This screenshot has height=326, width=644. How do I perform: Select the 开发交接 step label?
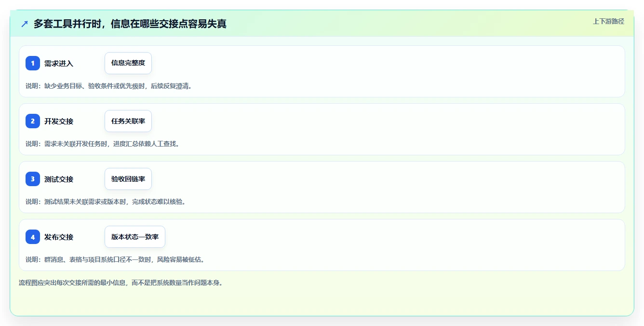click(x=59, y=121)
